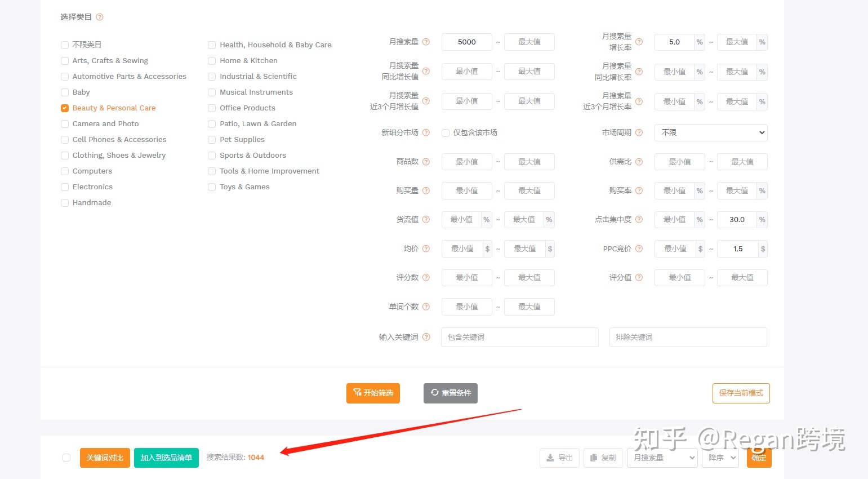Tick the Pet Supplies category checkbox
The width and height of the screenshot is (868, 479).
pos(212,140)
